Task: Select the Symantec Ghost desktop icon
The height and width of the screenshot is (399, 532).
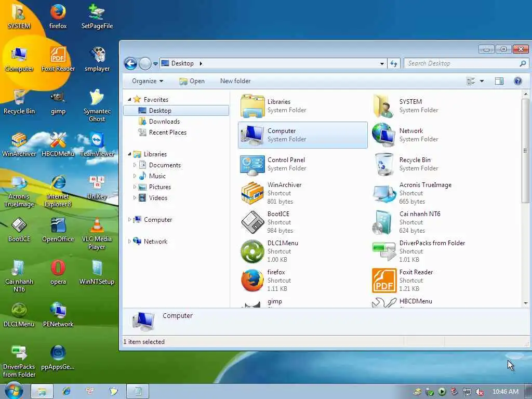Action: click(97, 105)
